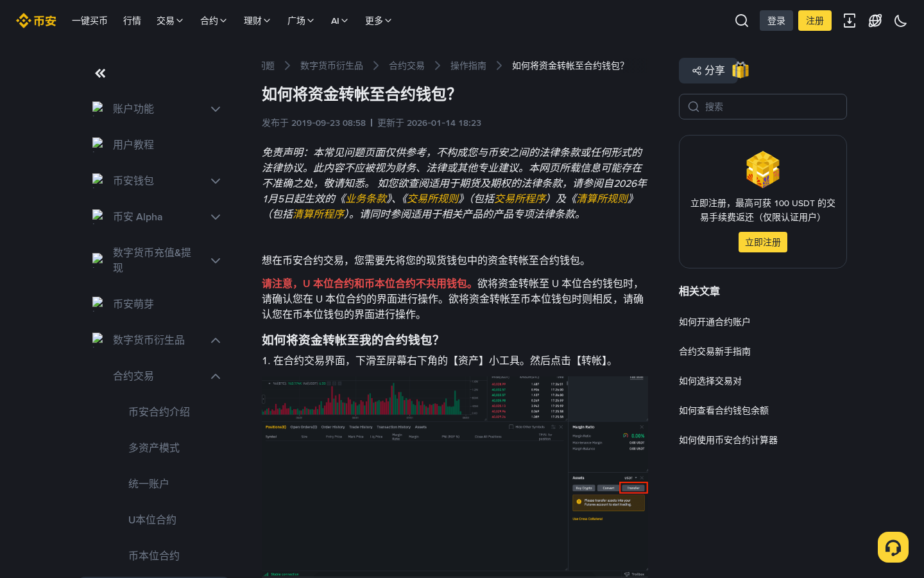Expand the 币安钱包 section chevron
Screen dimensions: 924x578
tap(216, 181)
